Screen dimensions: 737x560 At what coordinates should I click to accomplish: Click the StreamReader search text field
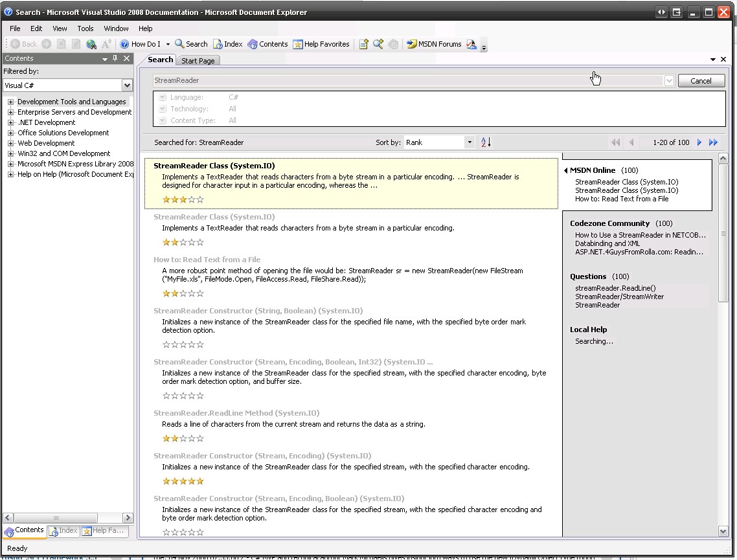[408, 80]
